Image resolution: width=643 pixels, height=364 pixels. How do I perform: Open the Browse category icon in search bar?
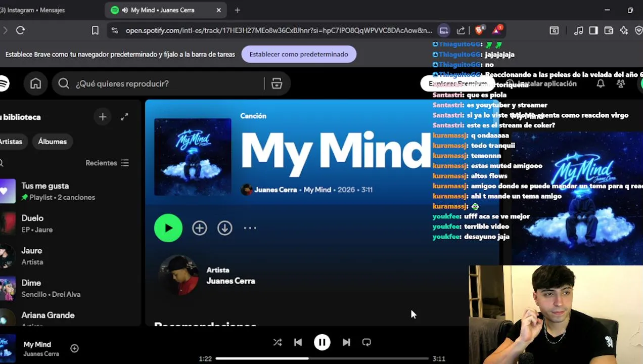coord(277,84)
